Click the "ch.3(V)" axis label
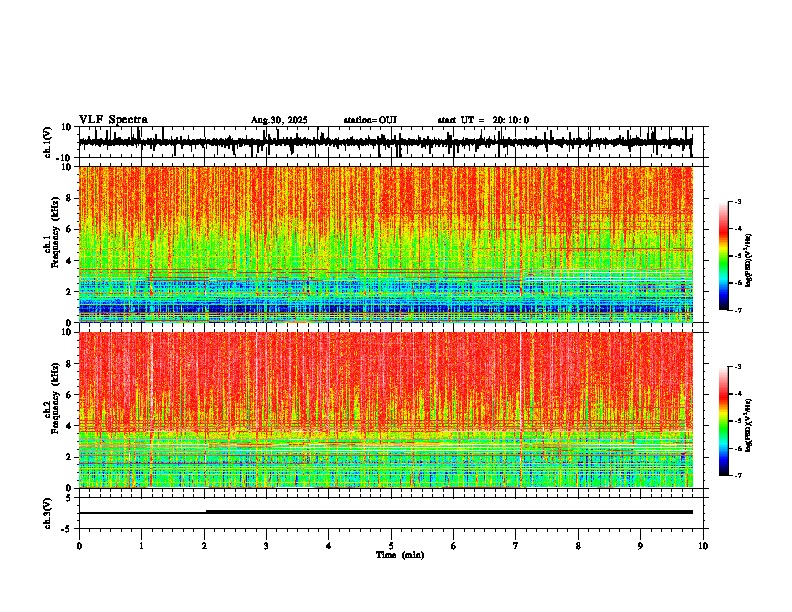 click(x=47, y=513)
